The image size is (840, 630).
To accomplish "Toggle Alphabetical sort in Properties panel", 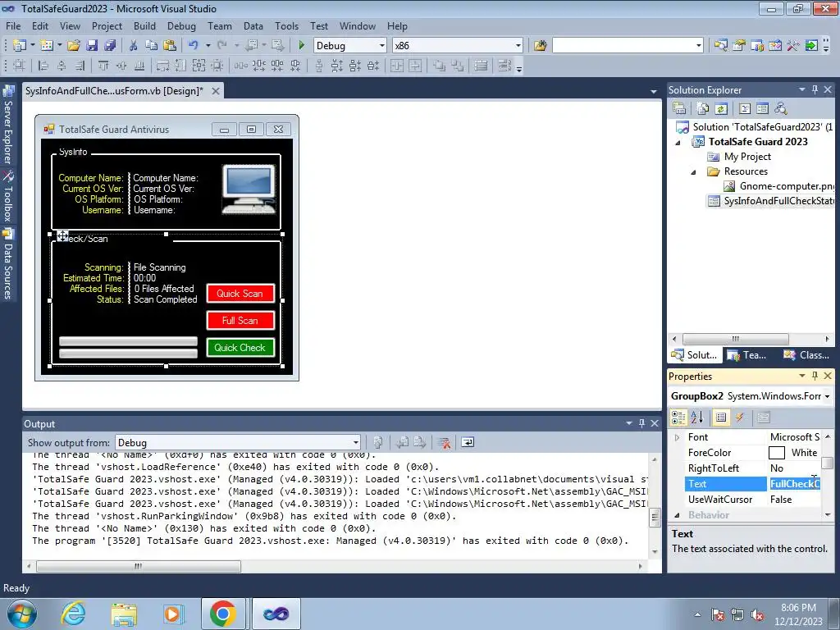I will pyautogui.click(x=696, y=418).
